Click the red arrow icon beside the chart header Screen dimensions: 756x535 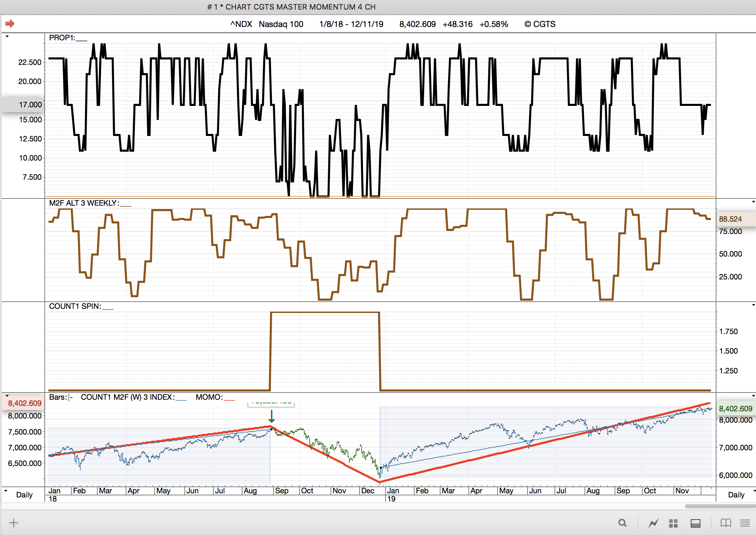(x=10, y=24)
